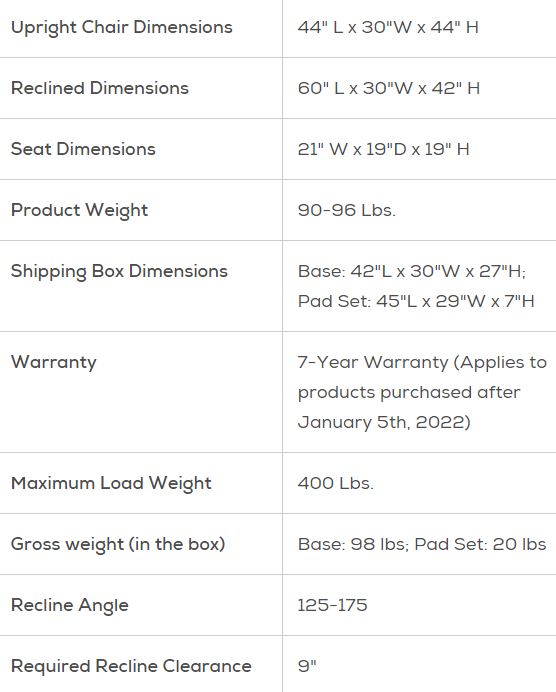Click the Maximum Load Weight label
556x692 pixels.
(111, 483)
